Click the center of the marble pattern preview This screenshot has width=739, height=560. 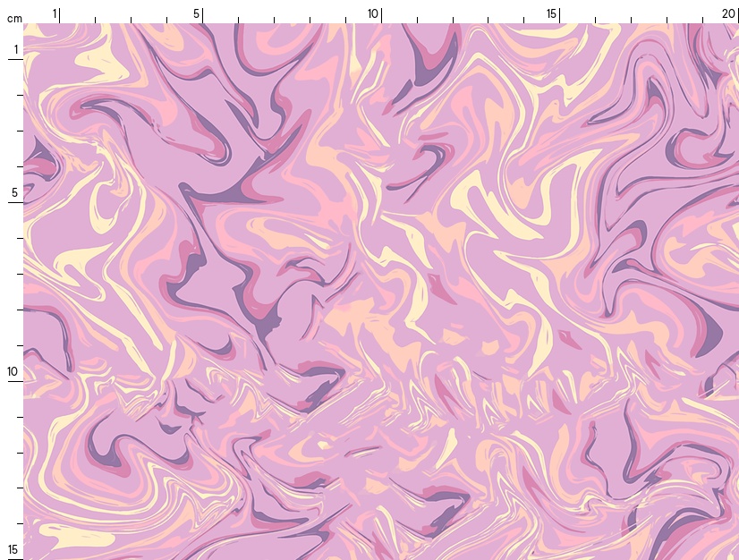point(381,292)
